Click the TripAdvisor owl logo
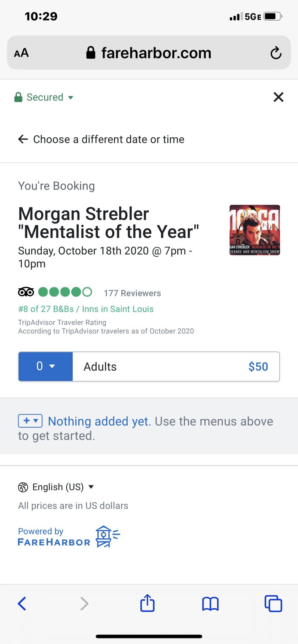The image size is (298, 644). point(26,292)
